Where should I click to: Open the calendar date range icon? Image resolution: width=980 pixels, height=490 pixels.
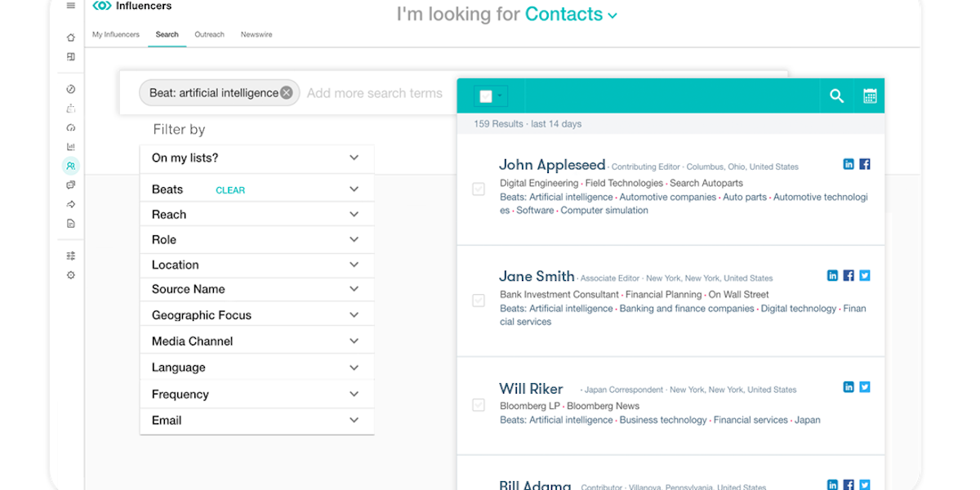tap(870, 96)
